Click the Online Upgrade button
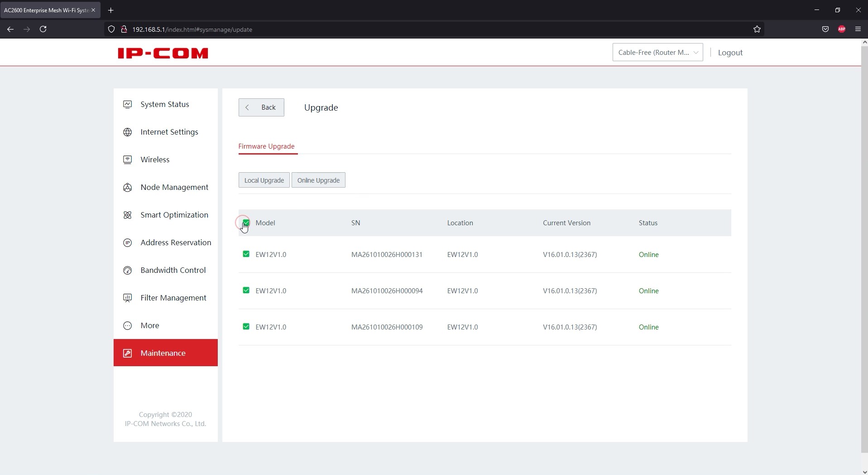 pos(318,180)
